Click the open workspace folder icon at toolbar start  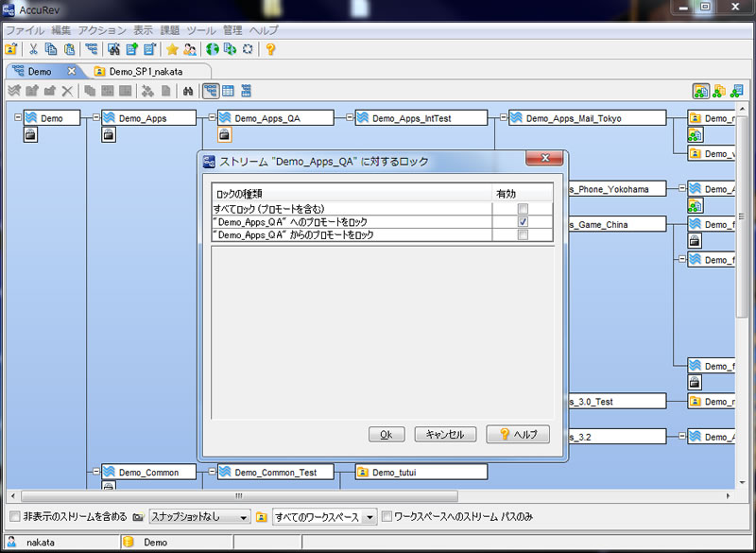pos(10,49)
